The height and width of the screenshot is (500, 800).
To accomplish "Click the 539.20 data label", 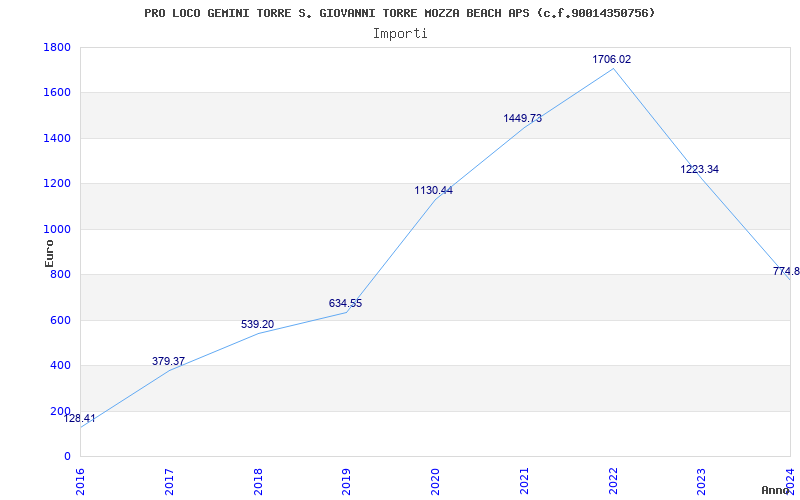I will tap(257, 324).
